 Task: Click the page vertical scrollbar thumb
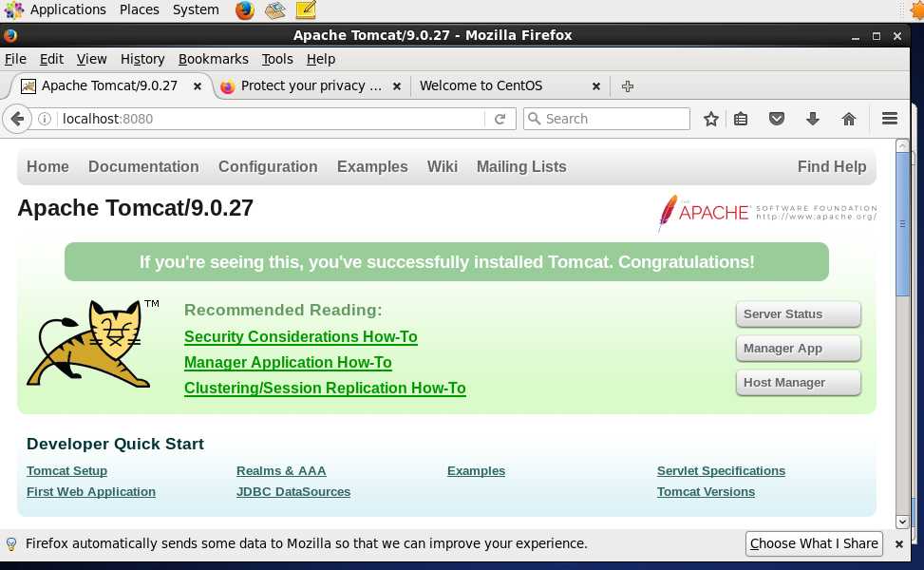[x=902, y=224]
